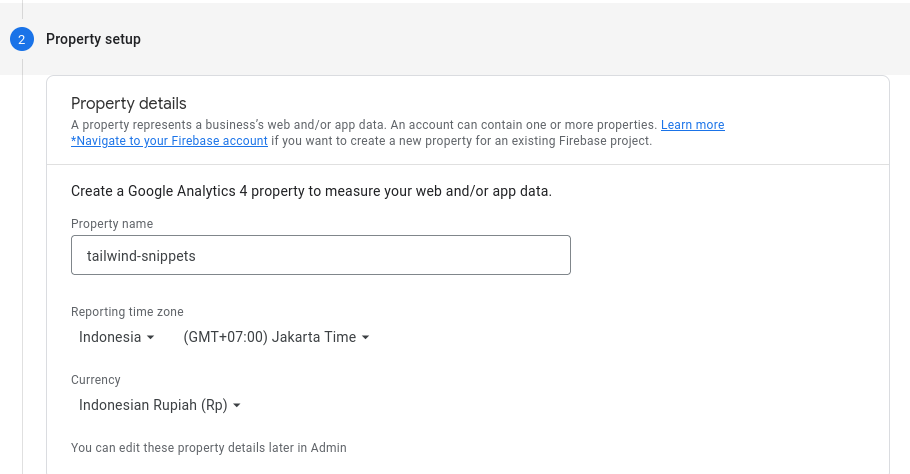Click the note about editing details in Admin

coord(208,448)
